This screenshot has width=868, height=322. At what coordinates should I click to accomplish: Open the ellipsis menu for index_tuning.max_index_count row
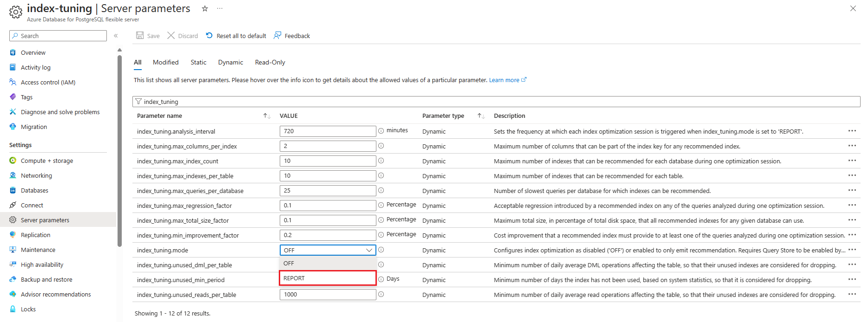[852, 161]
